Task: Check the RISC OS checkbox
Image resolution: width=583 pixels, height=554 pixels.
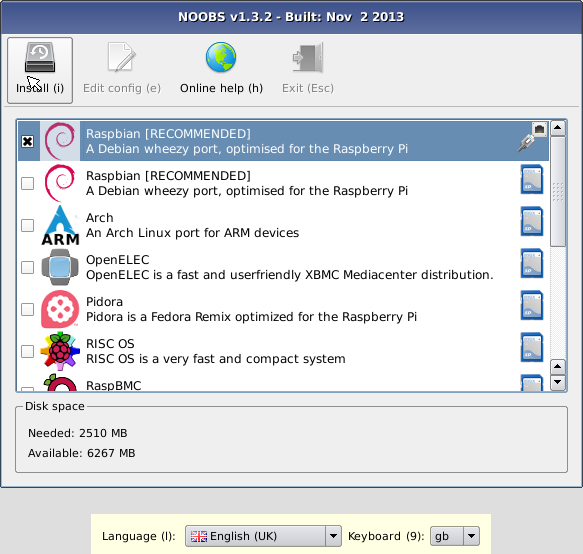Action: [x=28, y=351]
